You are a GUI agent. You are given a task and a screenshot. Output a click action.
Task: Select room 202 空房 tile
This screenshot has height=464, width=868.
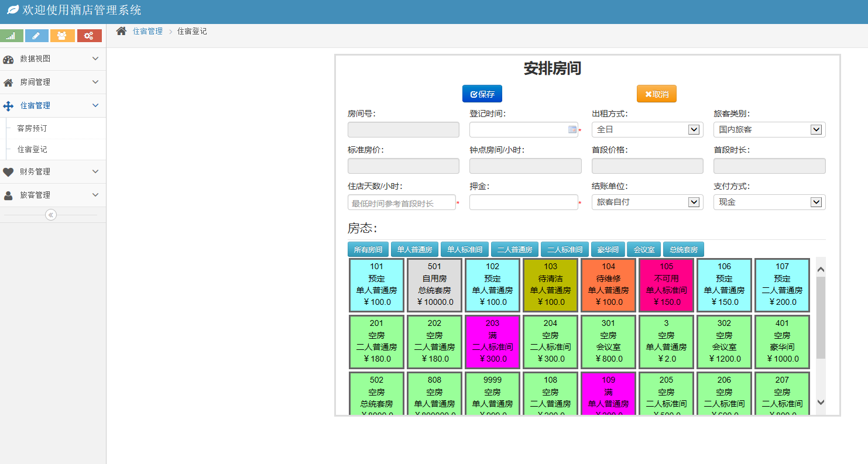coord(434,342)
